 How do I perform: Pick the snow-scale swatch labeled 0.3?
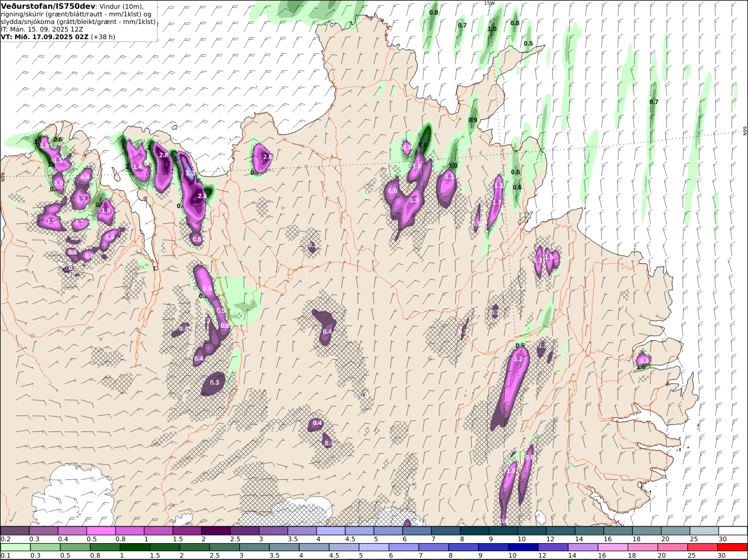(43, 531)
